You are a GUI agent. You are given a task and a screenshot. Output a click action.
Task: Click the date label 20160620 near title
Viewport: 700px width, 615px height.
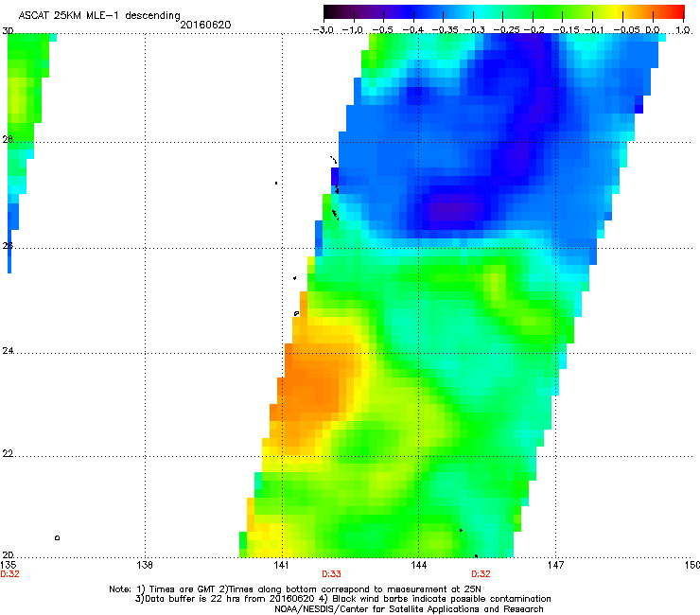tap(206, 25)
